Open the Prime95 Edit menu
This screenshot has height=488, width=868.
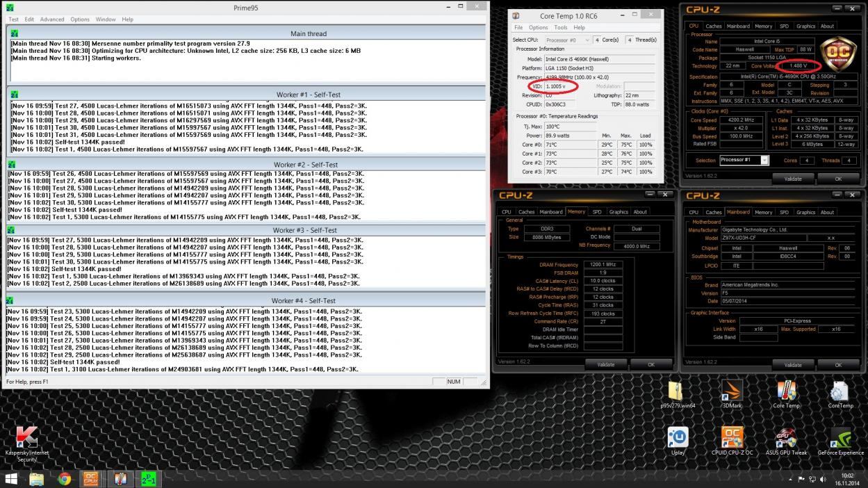point(29,19)
